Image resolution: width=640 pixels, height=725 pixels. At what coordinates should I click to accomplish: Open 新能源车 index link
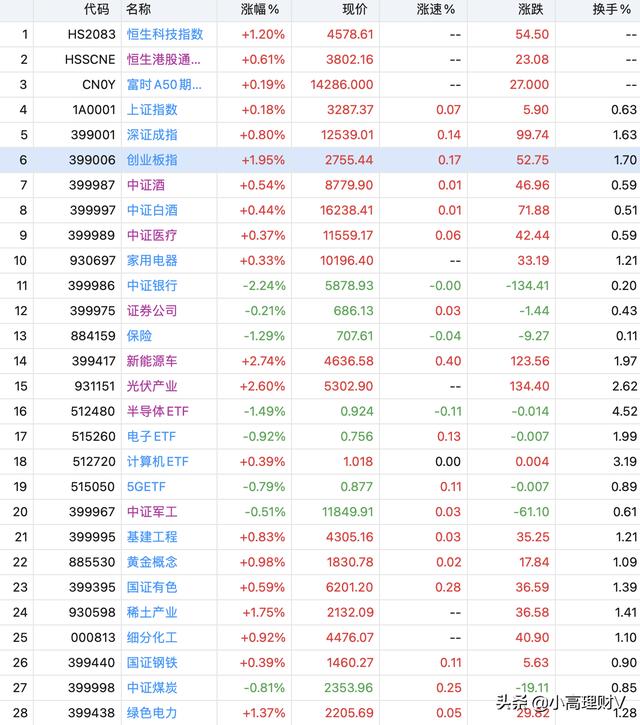152,361
